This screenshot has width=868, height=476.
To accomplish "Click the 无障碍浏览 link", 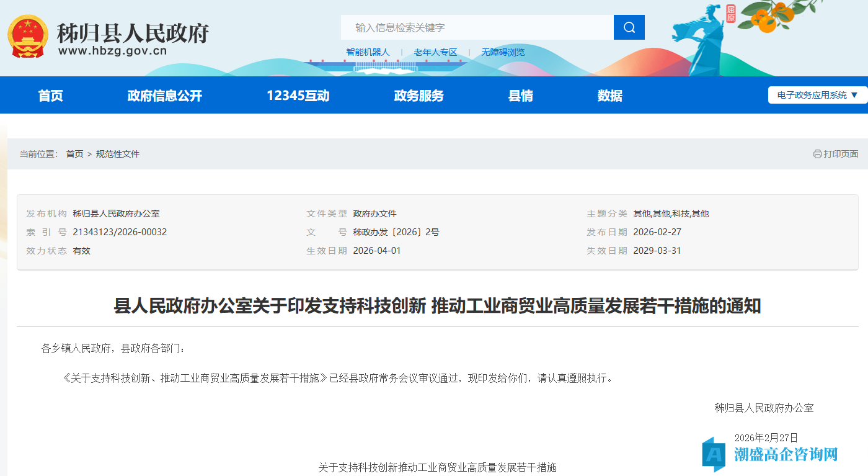I will (x=503, y=52).
